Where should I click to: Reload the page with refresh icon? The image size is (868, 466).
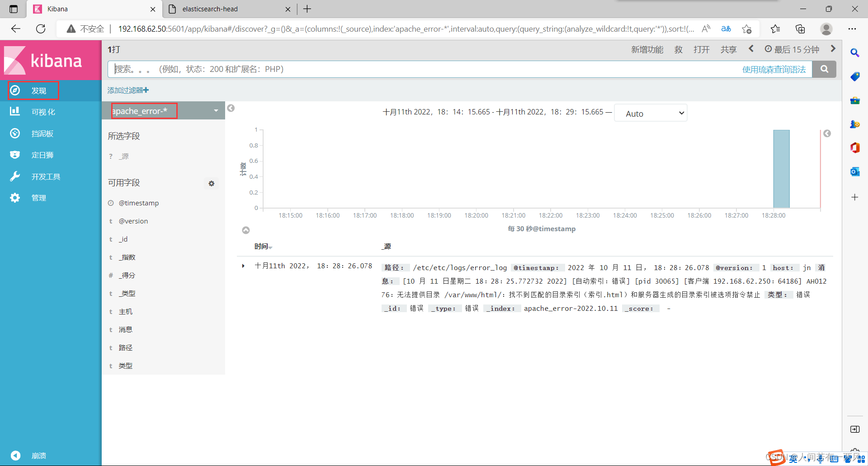point(41,29)
